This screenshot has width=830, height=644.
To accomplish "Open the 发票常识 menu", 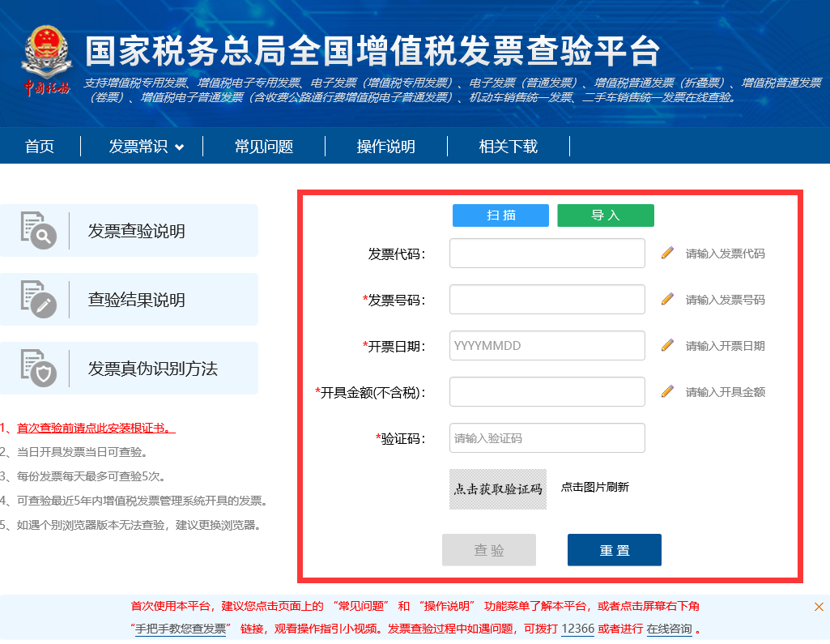I will point(138,146).
